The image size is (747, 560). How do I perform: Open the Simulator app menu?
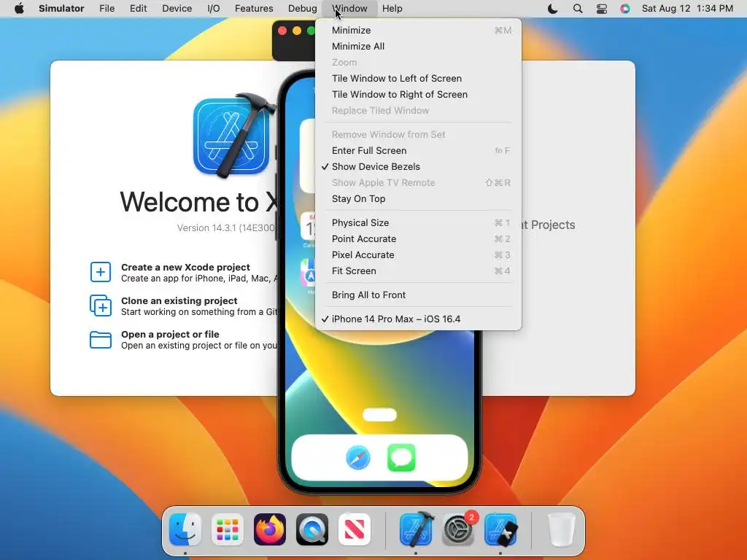coord(61,9)
